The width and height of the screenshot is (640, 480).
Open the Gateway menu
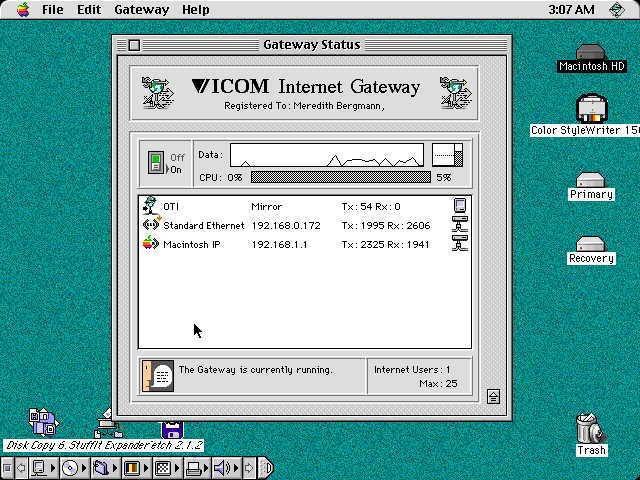(142, 9)
